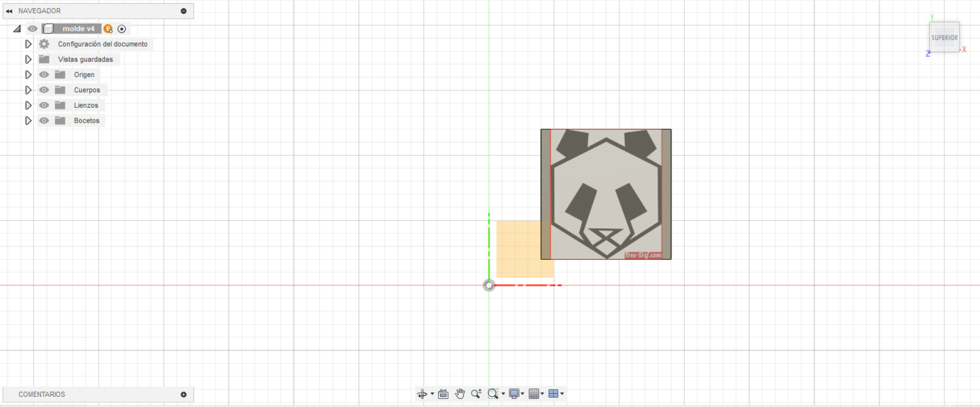
Task: Click the gear icon for Configuración del documento
Action: (x=44, y=44)
